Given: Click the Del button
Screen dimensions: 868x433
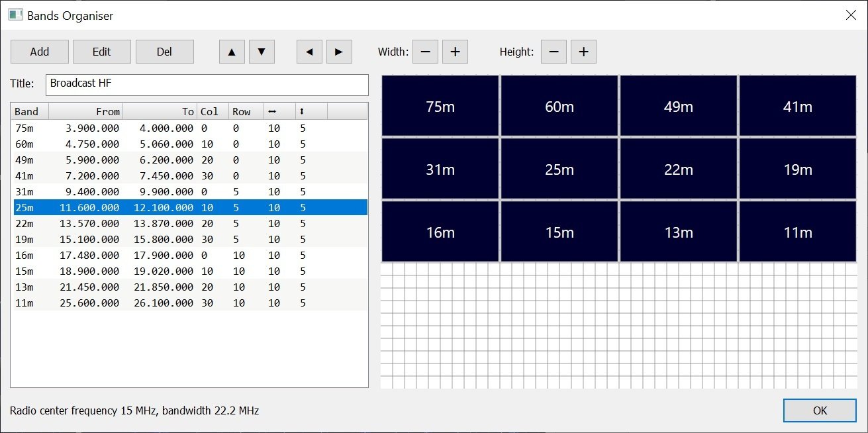Looking at the screenshot, I should [x=164, y=51].
